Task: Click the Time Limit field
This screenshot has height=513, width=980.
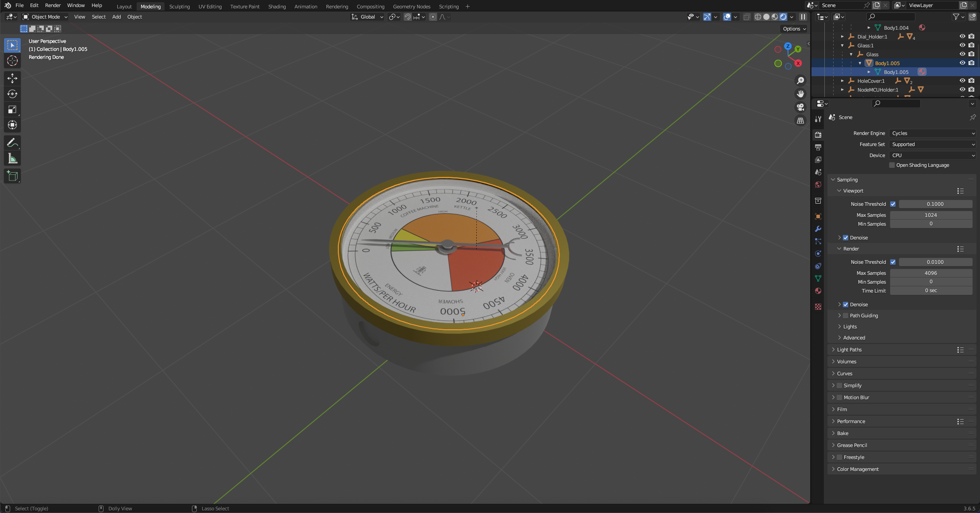Action: (931, 291)
